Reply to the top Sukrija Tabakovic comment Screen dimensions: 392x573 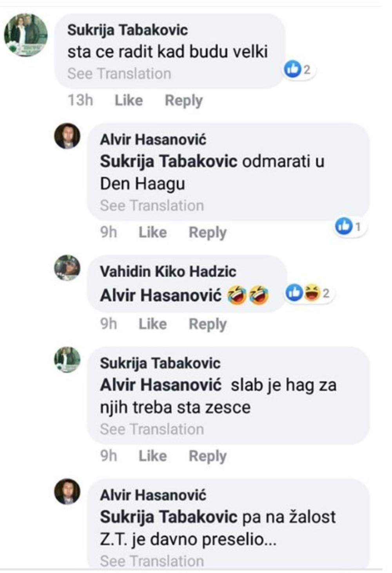[x=183, y=100]
